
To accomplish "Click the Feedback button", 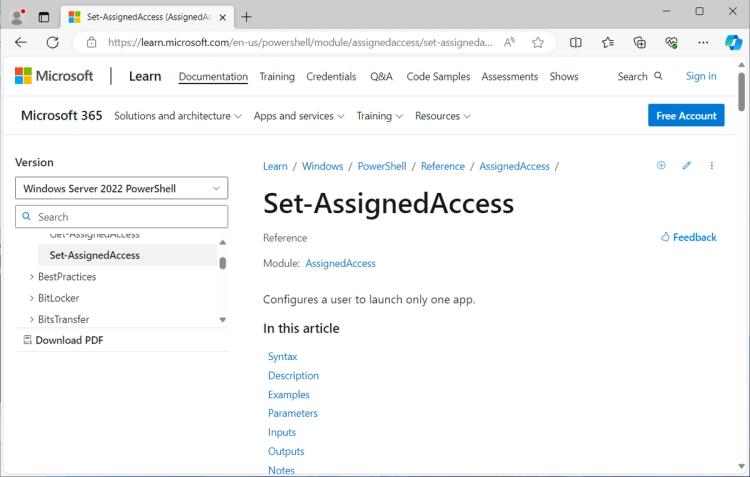I will coord(688,237).
